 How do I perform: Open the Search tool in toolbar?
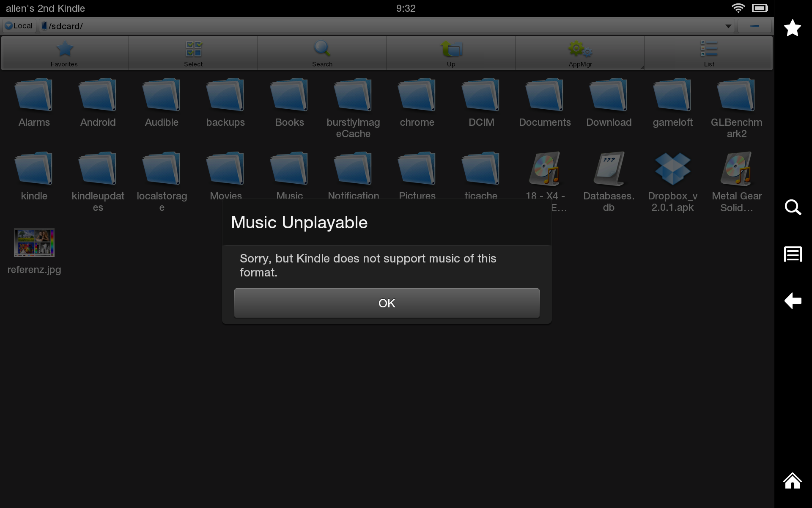[322, 53]
